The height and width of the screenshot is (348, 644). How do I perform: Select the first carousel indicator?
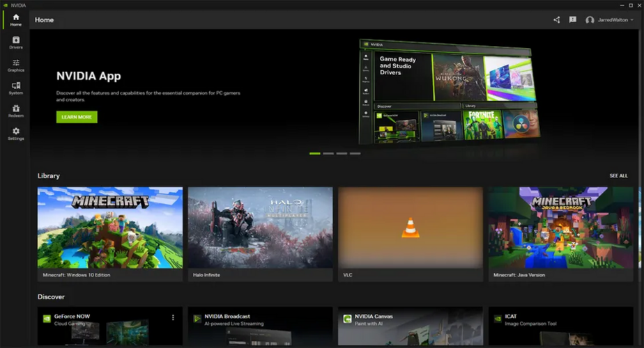(x=314, y=153)
